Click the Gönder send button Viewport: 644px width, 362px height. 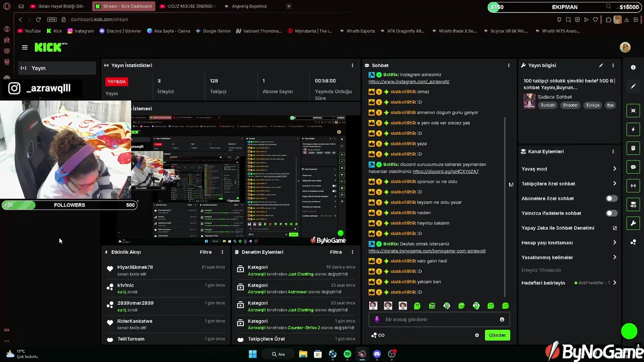(x=497, y=335)
